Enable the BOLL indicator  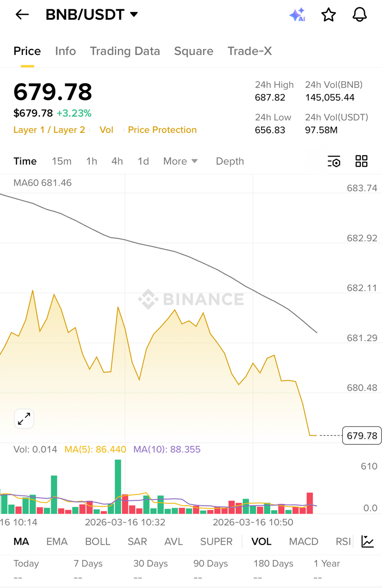click(x=98, y=541)
